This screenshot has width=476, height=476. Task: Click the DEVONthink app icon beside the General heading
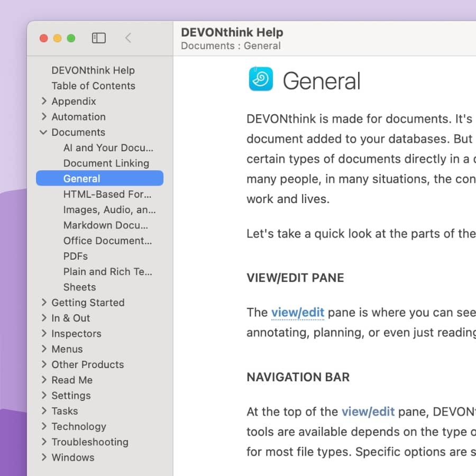point(261,79)
